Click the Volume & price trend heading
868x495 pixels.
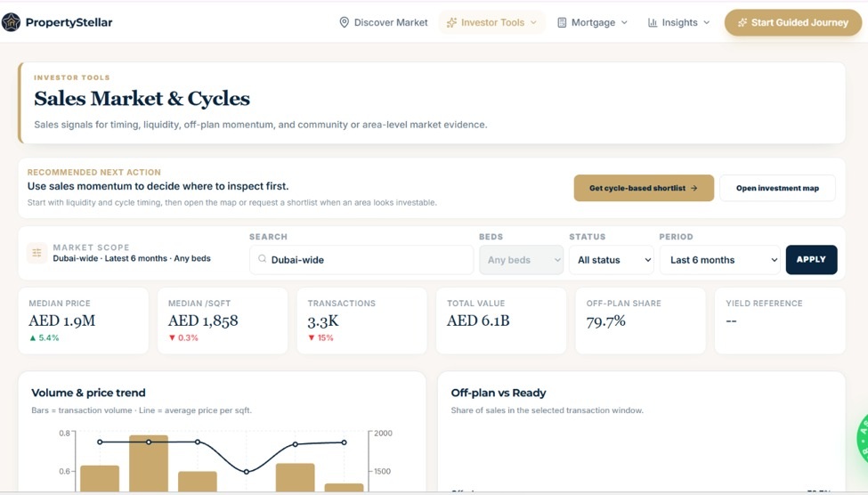coord(88,393)
